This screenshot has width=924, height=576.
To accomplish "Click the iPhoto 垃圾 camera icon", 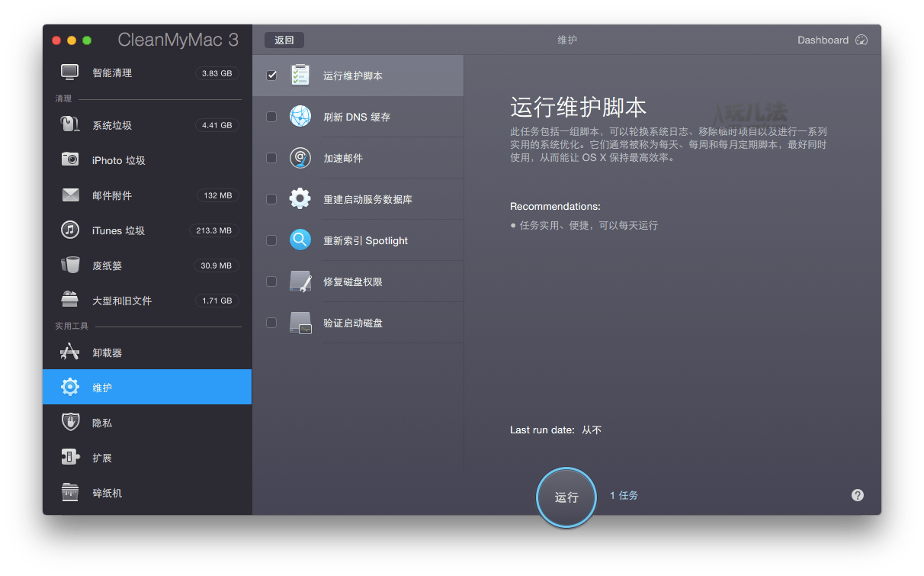I will [x=70, y=159].
